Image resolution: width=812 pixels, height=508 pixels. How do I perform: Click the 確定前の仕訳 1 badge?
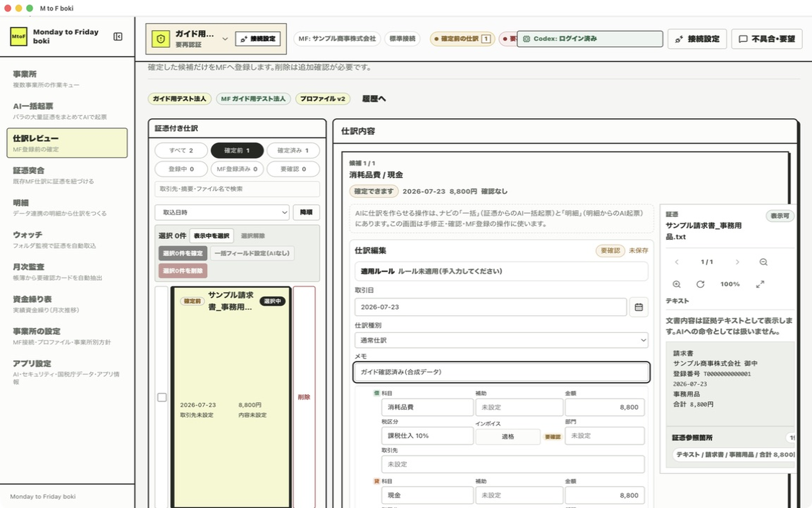click(462, 39)
